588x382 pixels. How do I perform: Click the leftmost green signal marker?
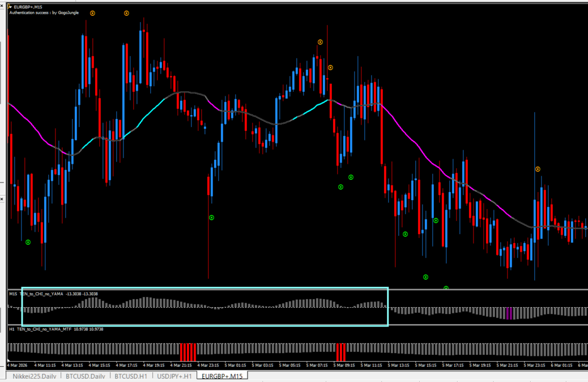pyautogui.click(x=28, y=242)
